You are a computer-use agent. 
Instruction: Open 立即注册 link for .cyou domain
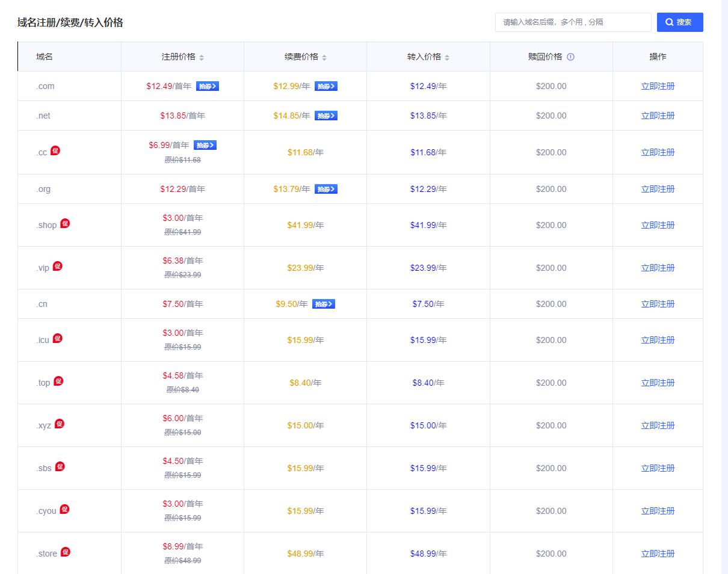(x=658, y=511)
